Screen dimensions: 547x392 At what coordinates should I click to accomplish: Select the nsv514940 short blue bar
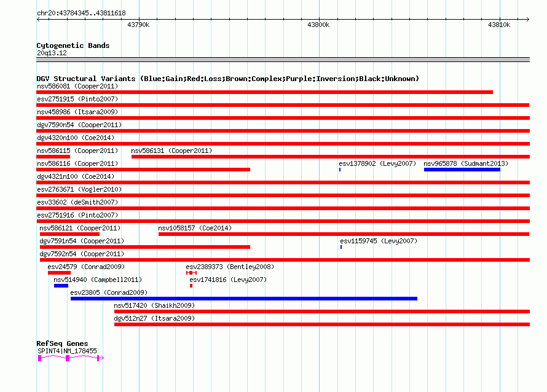click(x=61, y=286)
